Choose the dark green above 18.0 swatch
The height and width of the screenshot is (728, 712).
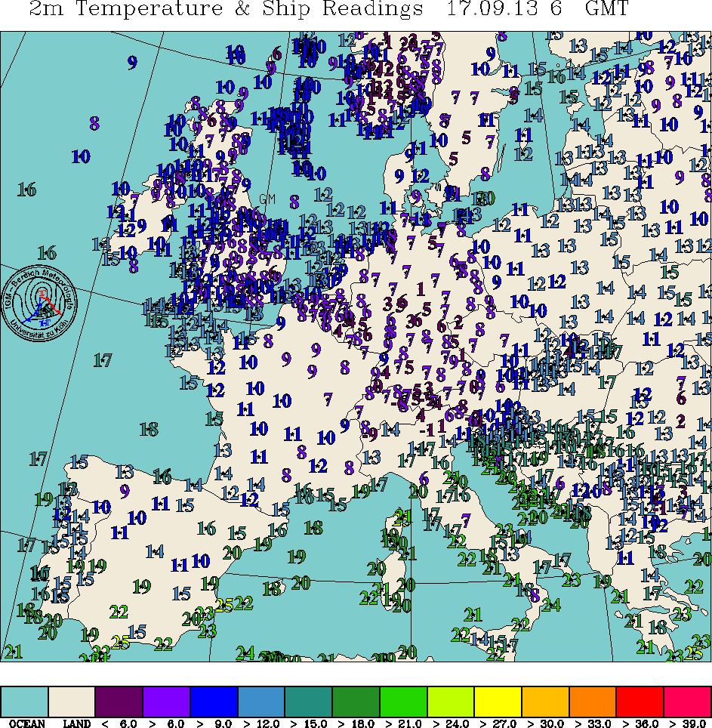(x=356, y=702)
